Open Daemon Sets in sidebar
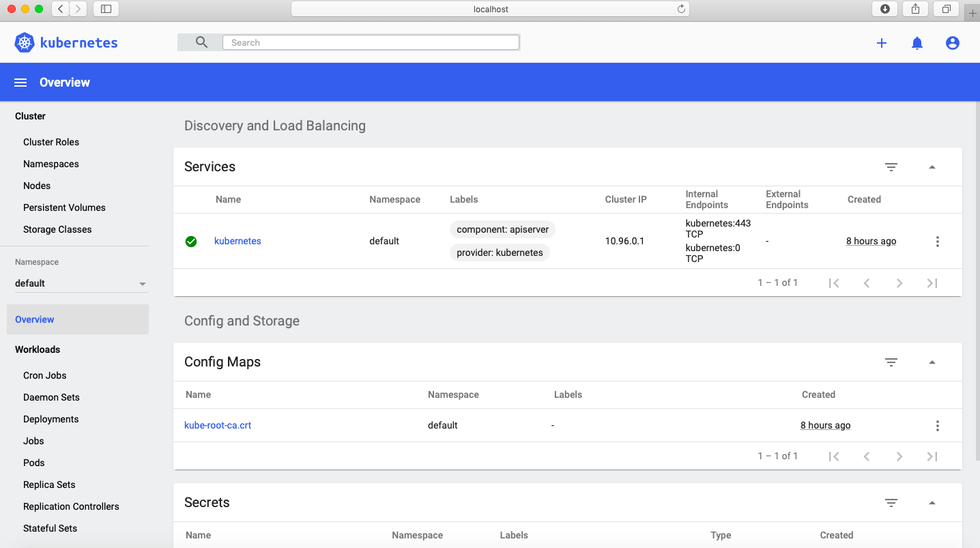The image size is (980, 548). pyautogui.click(x=51, y=397)
